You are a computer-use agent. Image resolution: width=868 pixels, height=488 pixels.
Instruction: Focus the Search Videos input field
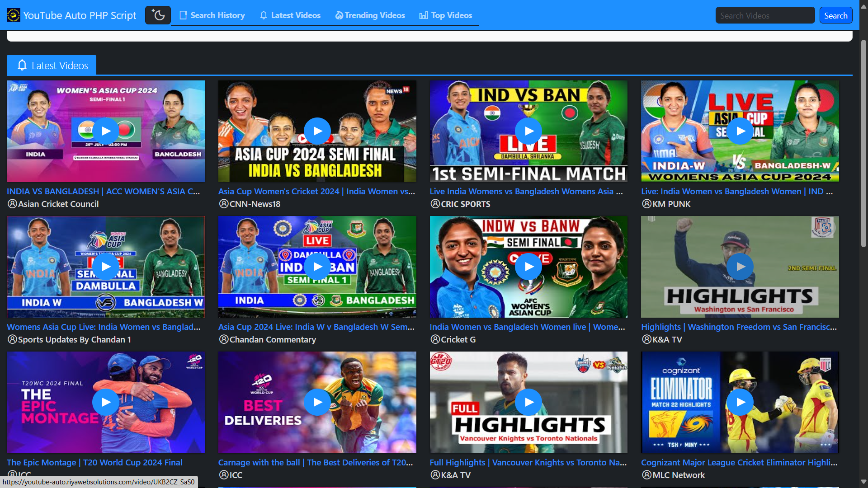pos(764,15)
